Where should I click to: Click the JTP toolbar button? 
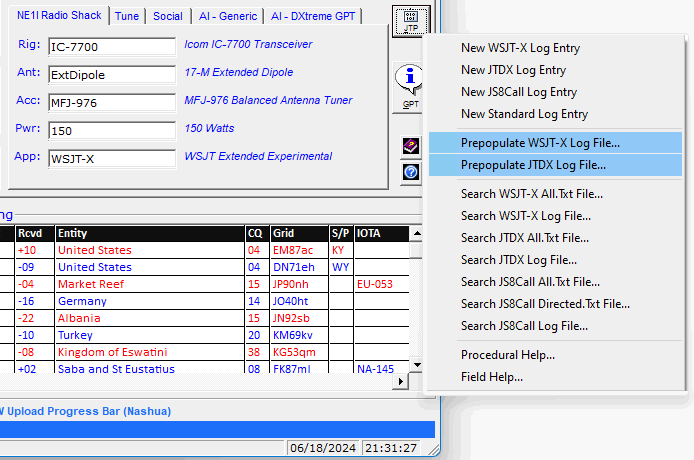pyautogui.click(x=411, y=21)
